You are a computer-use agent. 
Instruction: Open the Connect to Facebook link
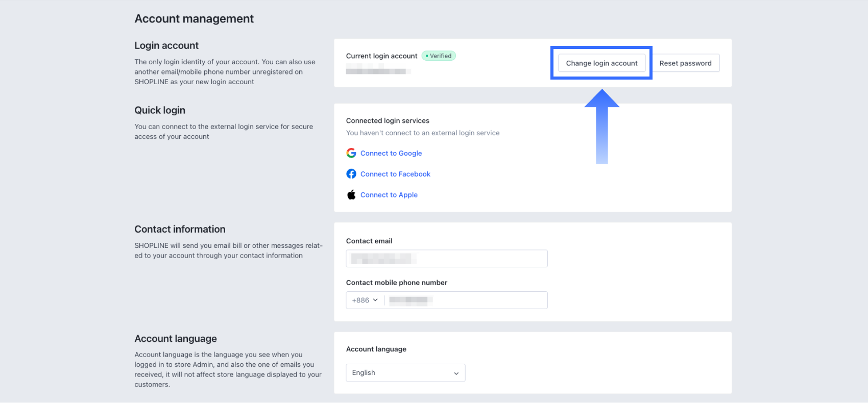coord(395,174)
